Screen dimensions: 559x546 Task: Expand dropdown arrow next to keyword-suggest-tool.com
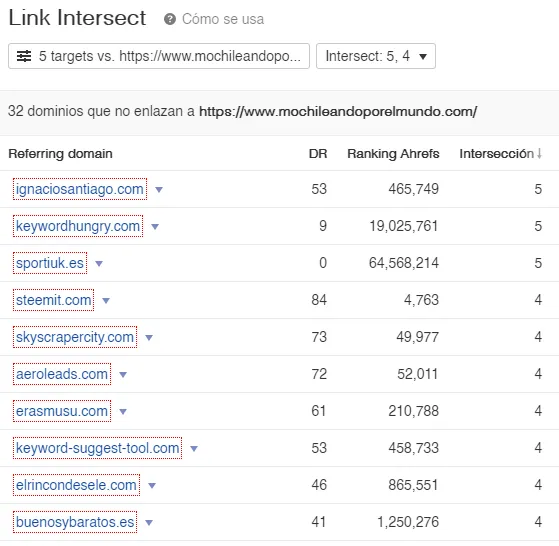(194, 449)
